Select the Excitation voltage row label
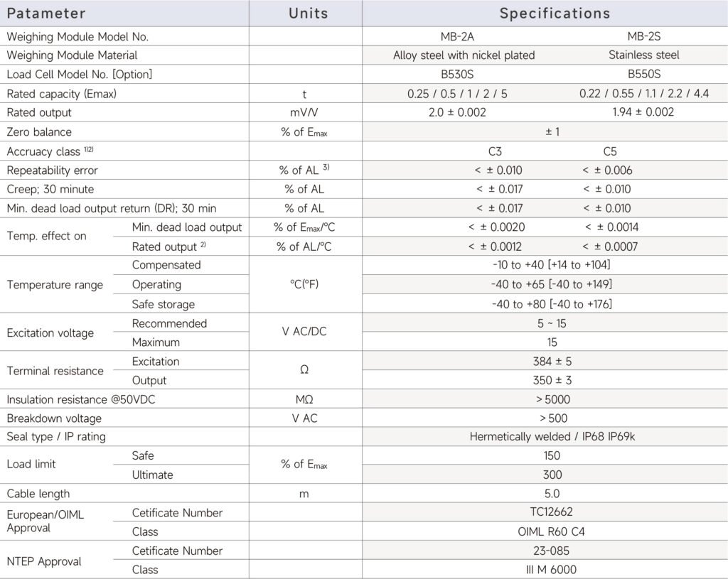The image size is (728, 579). (50, 332)
